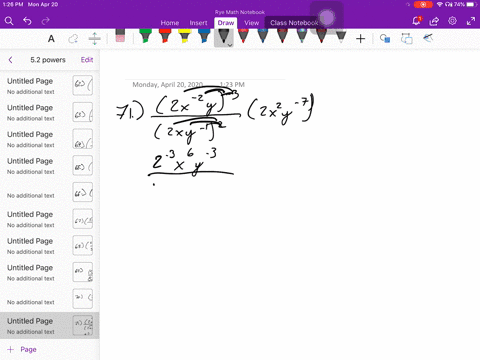The image size is (480, 360).
Task: Open the settings gear icon
Action: click(452, 21)
